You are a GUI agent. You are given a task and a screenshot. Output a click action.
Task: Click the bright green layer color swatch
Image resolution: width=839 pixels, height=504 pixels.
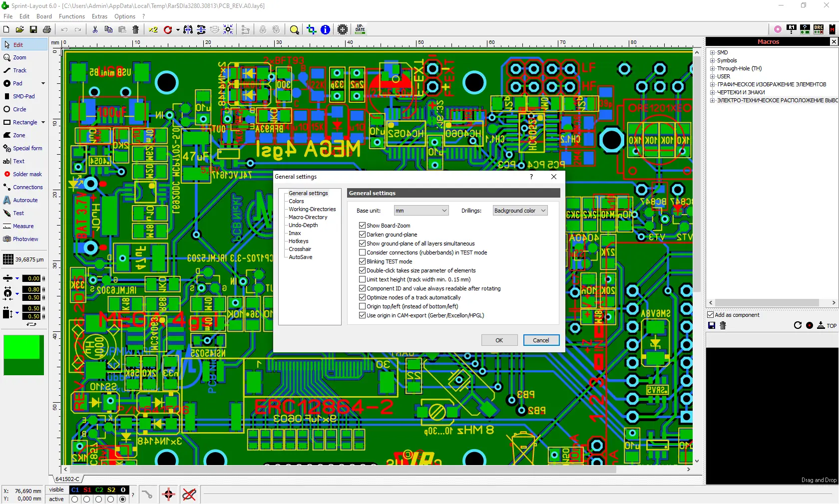pos(21,346)
